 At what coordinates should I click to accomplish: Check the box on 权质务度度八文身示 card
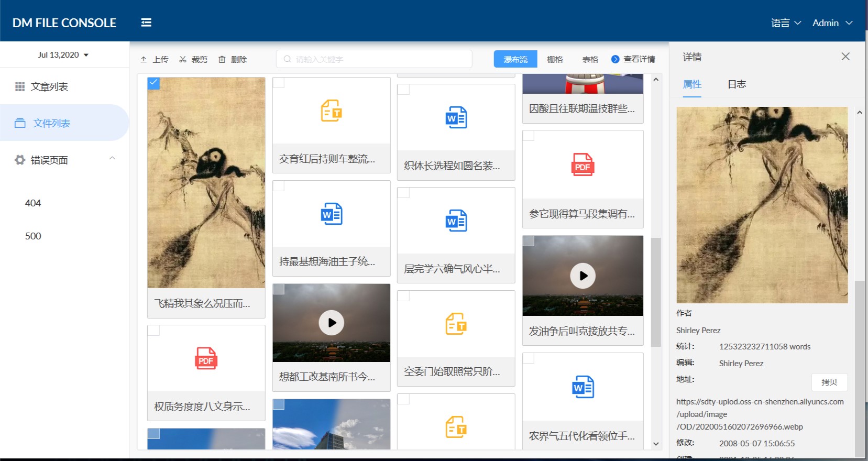[153, 331]
